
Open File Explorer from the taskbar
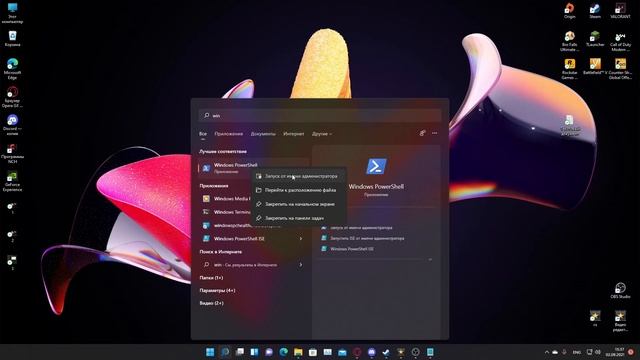(x=298, y=352)
